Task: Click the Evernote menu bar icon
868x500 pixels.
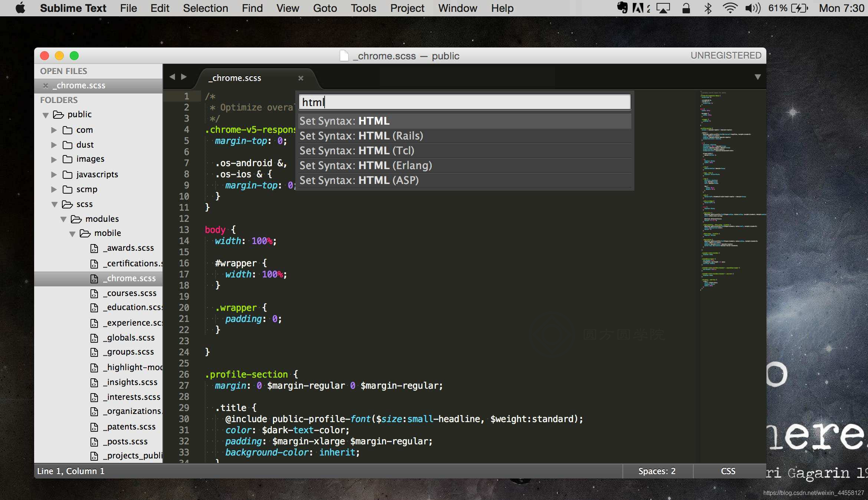Action: tap(622, 8)
